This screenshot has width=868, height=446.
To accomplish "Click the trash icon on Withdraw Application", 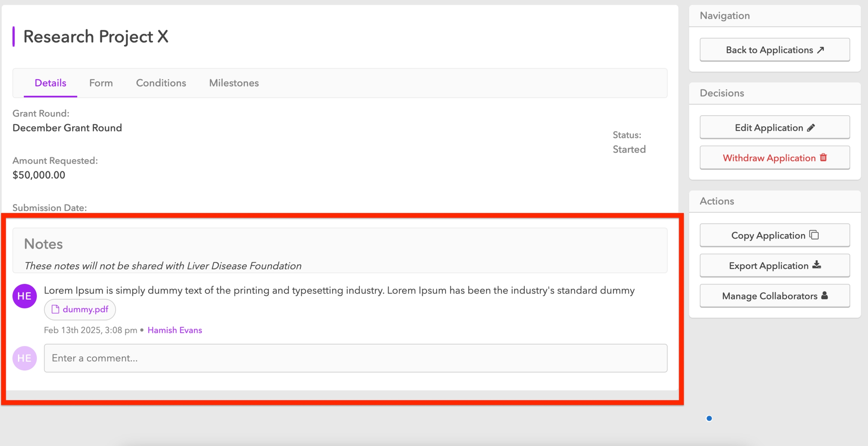I will click(x=824, y=158).
